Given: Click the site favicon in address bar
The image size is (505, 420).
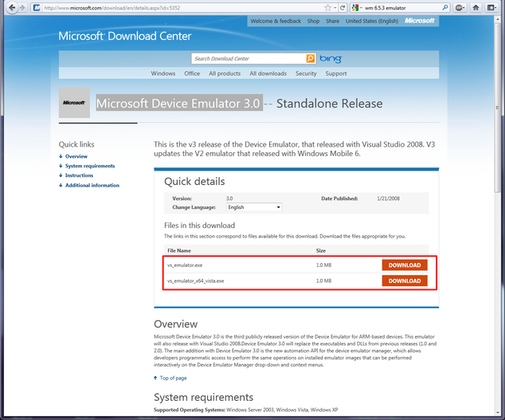Looking at the screenshot, I should tap(37, 8).
